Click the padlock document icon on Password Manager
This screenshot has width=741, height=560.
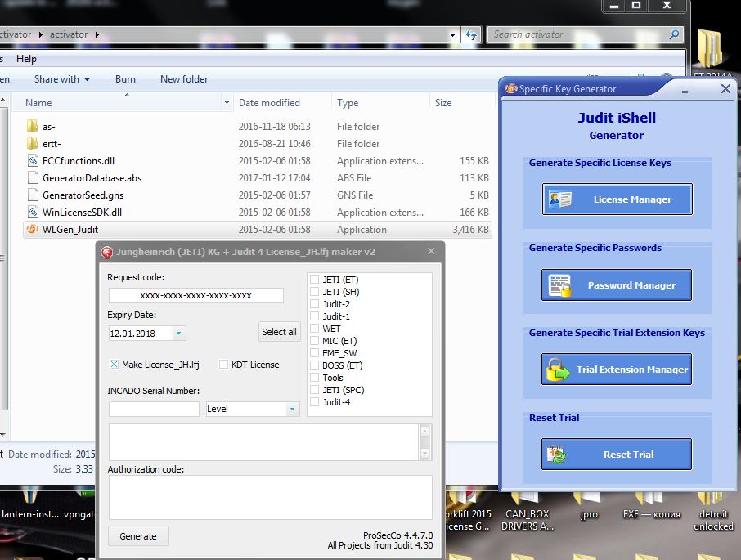click(560, 285)
